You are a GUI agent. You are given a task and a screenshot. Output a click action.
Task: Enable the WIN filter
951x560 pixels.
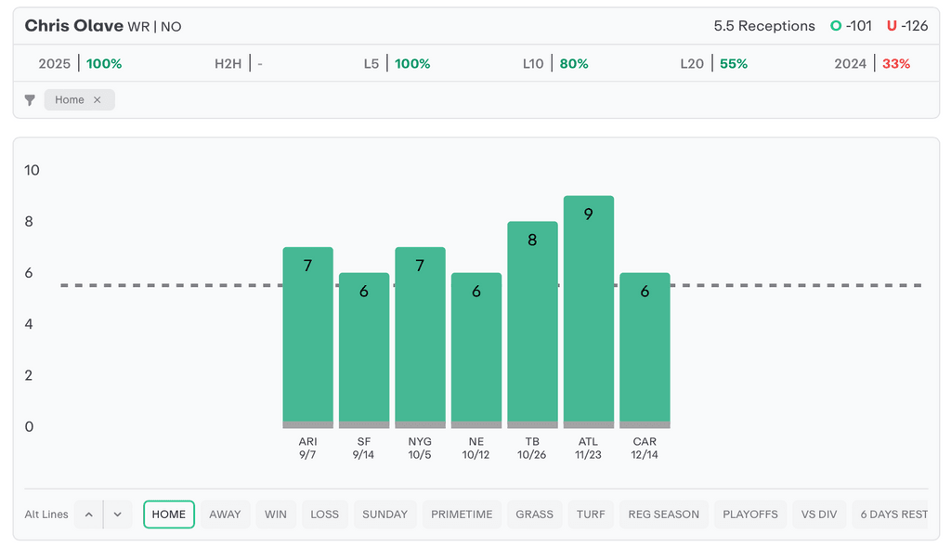coord(276,514)
